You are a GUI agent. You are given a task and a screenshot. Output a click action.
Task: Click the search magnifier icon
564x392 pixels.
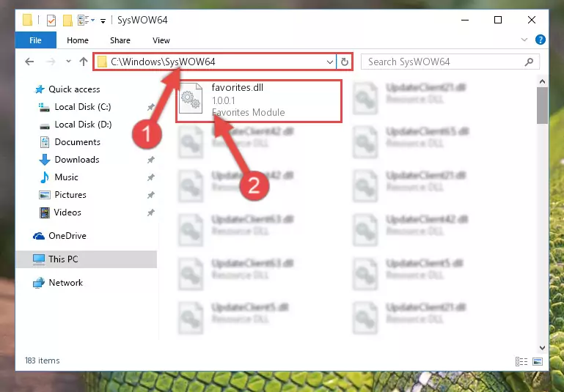point(529,62)
